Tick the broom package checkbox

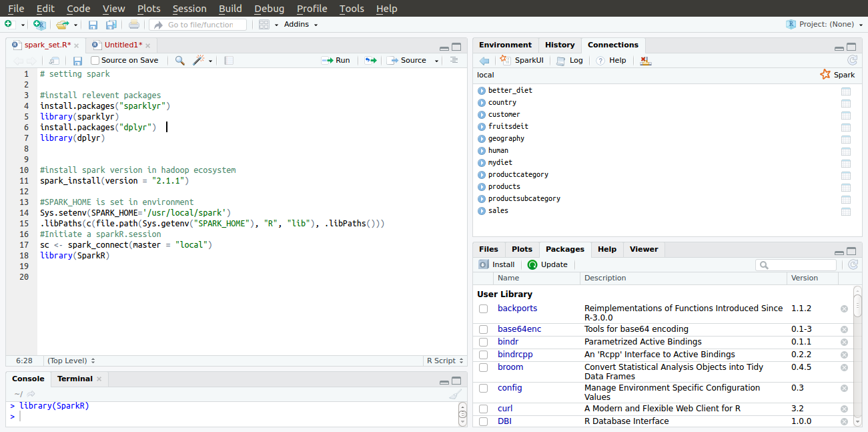click(x=483, y=367)
